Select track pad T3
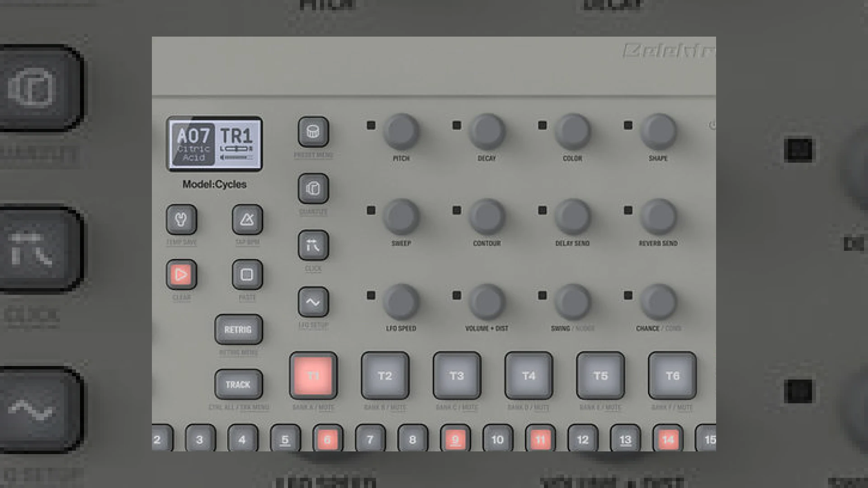Image resolution: width=868 pixels, height=488 pixels. [457, 375]
